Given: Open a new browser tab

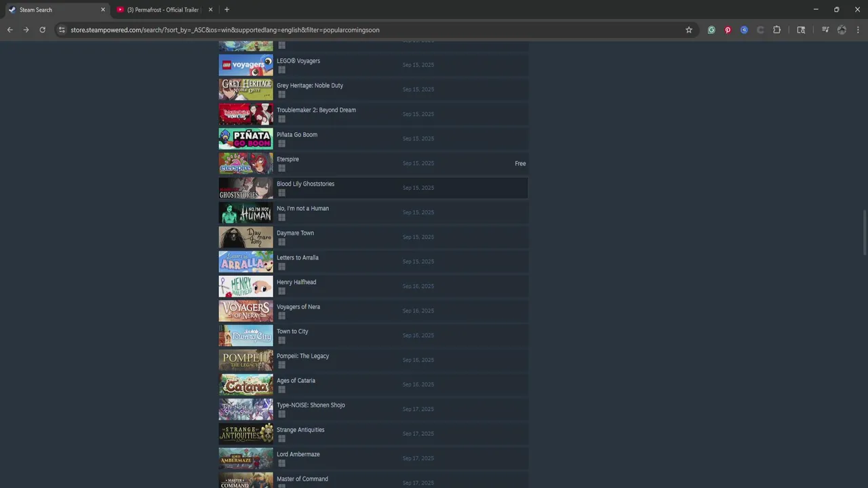Looking at the screenshot, I should point(226,9).
